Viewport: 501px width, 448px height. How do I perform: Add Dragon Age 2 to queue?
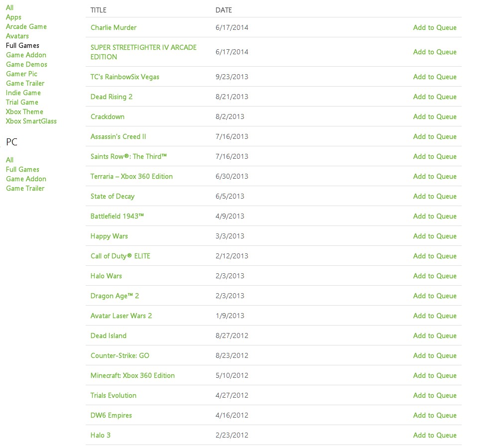[x=435, y=296]
